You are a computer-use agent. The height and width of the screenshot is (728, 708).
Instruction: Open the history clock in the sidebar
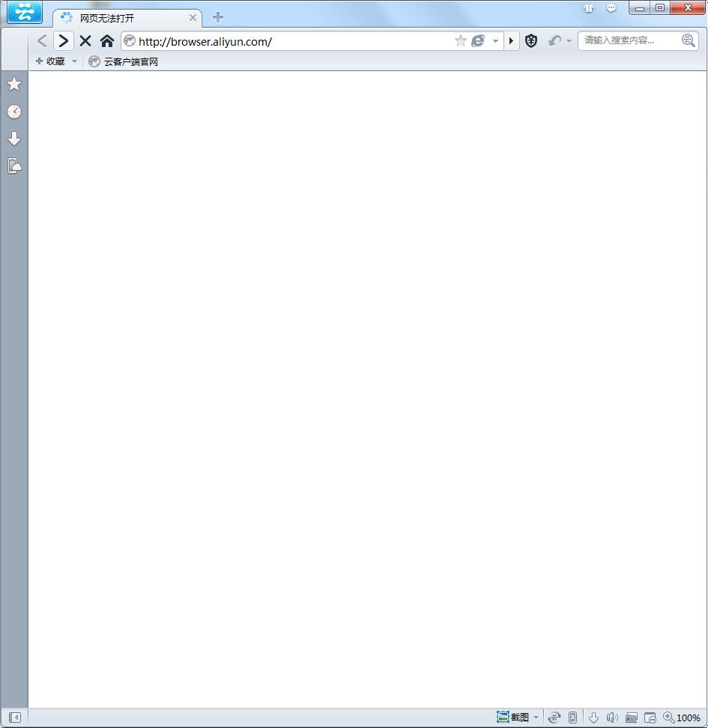pyautogui.click(x=14, y=112)
